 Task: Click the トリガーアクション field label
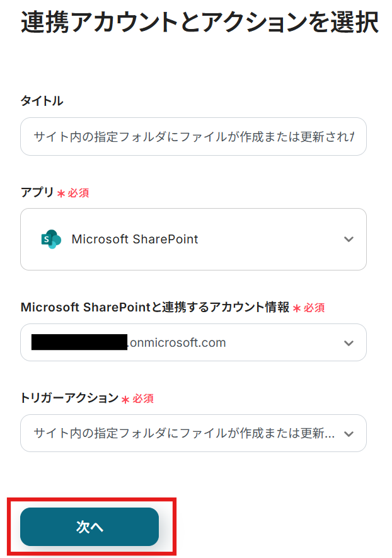69,398
